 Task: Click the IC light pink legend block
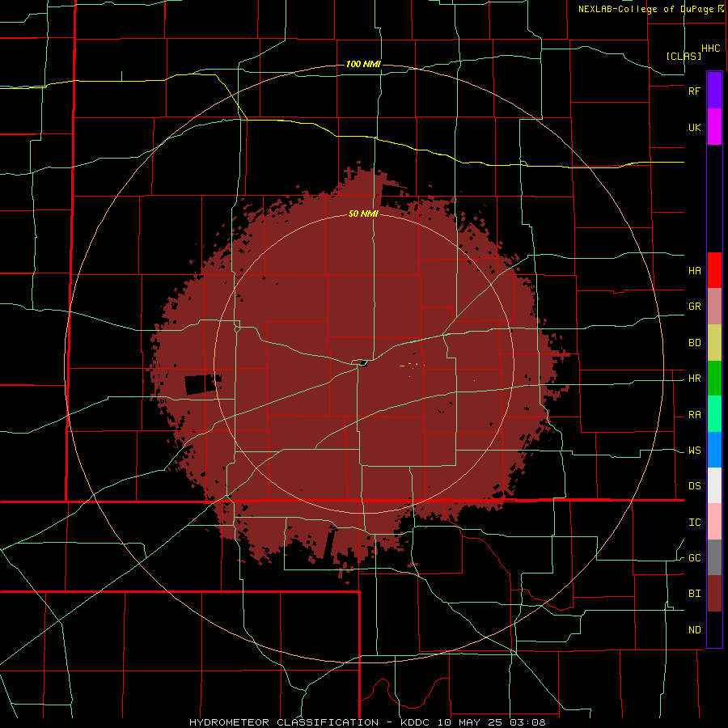click(x=714, y=522)
